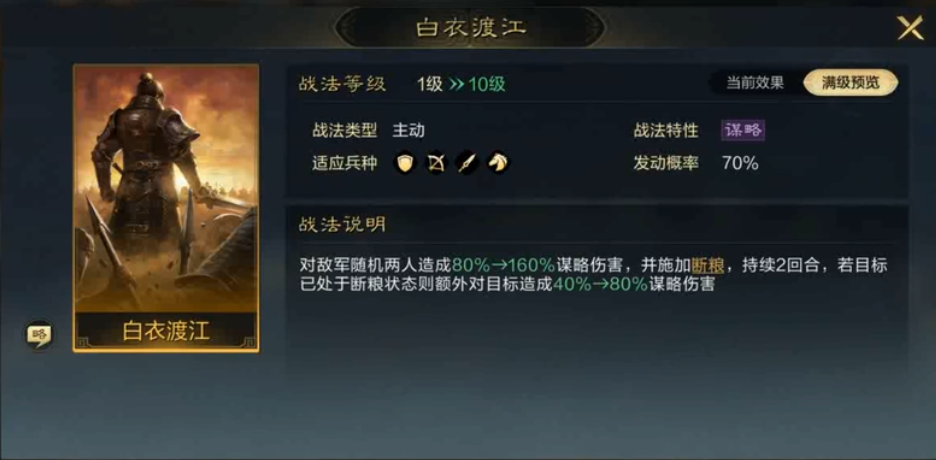Close the 白衣渡江 skill panel
This screenshot has height=460, width=936.
click(x=910, y=27)
